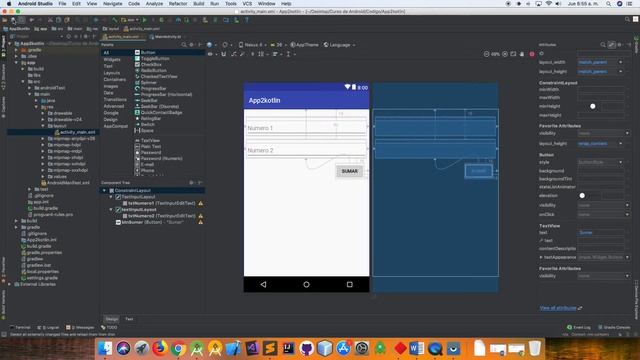640x360 pixels.
Task: Toggle the Autoconnect magnet icon
Action: pos(224,54)
